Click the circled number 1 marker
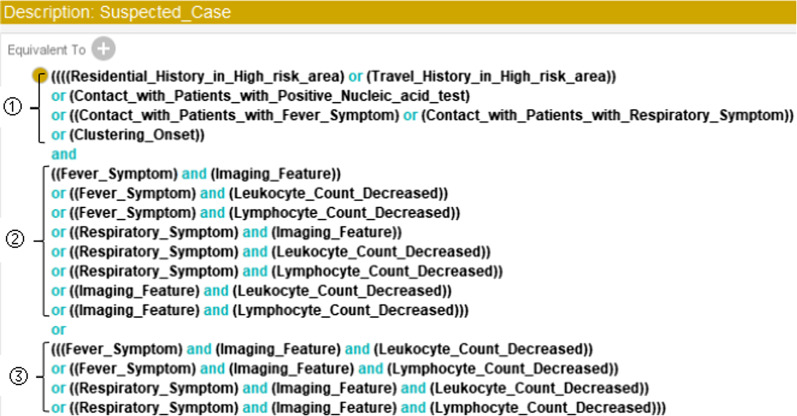Screen dimensions: 797x416 [13, 106]
